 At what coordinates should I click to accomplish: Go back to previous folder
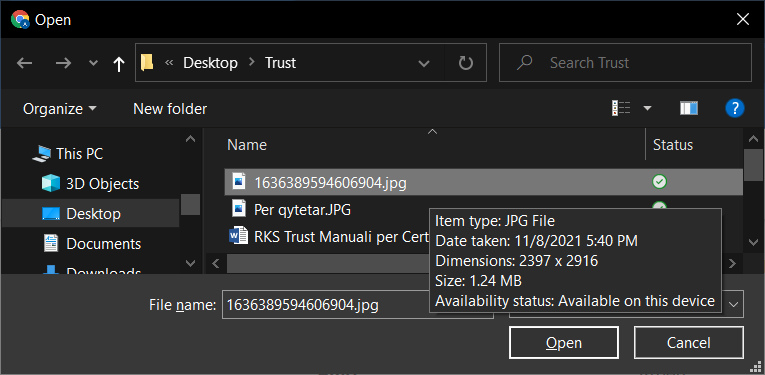[x=24, y=63]
